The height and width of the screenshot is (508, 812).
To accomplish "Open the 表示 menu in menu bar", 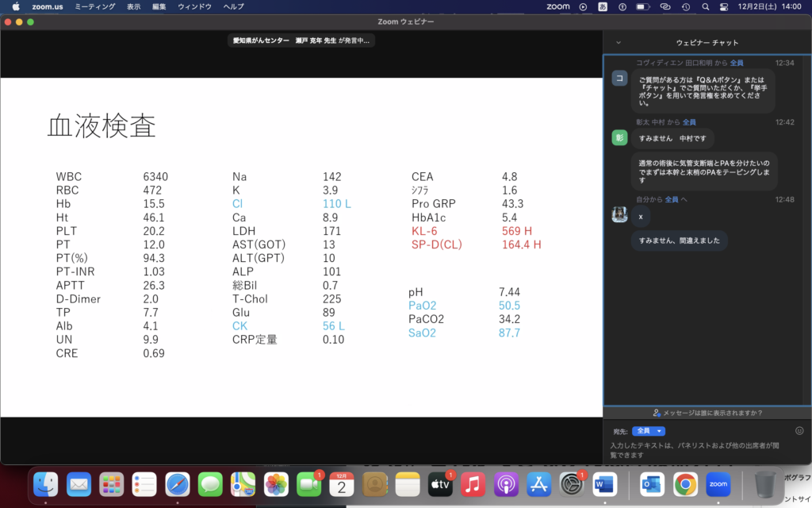I will click(x=134, y=6).
